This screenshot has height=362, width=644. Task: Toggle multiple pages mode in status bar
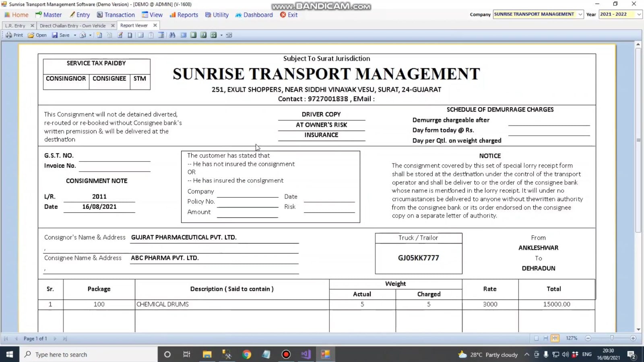555,338
